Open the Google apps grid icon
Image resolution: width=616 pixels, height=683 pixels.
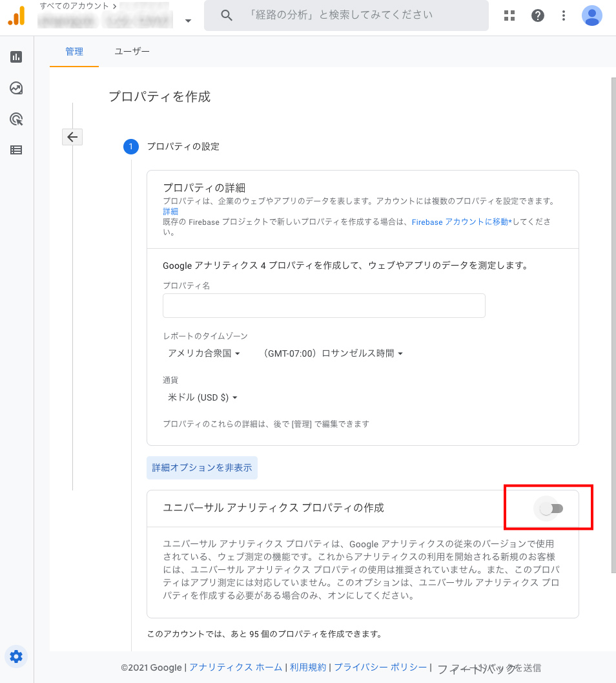point(509,16)
